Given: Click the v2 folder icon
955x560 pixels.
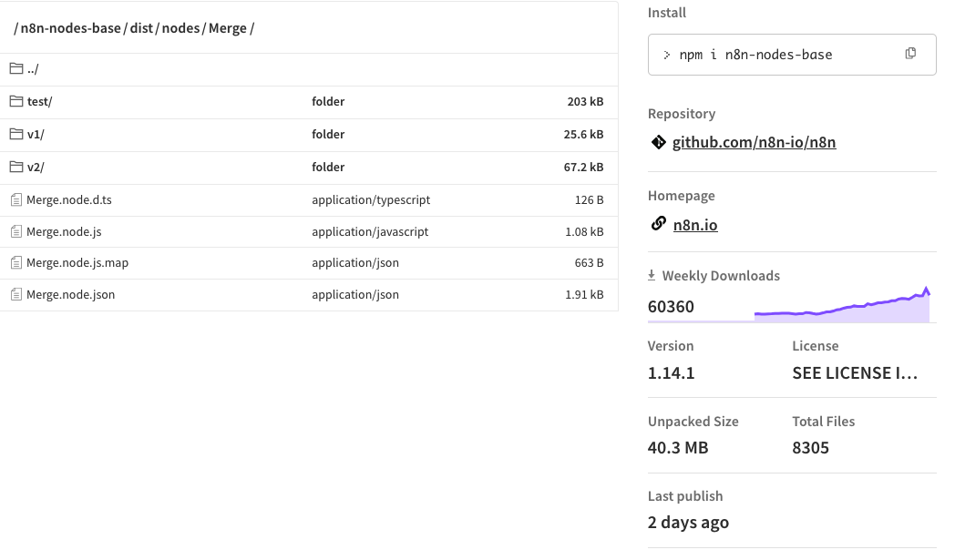Looking at the screenshot, I should coord(16,167).
